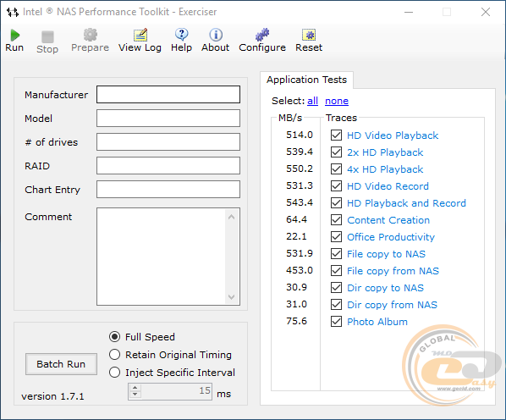Click the Reset toolbar icon
The image size is (506, 420).
click(309, 35)
